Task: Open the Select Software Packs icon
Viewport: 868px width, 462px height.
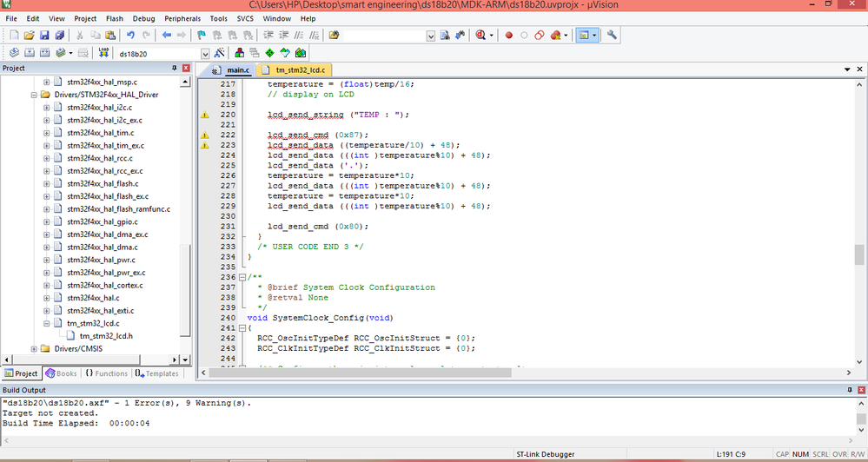Action: [x=284, y=53]
